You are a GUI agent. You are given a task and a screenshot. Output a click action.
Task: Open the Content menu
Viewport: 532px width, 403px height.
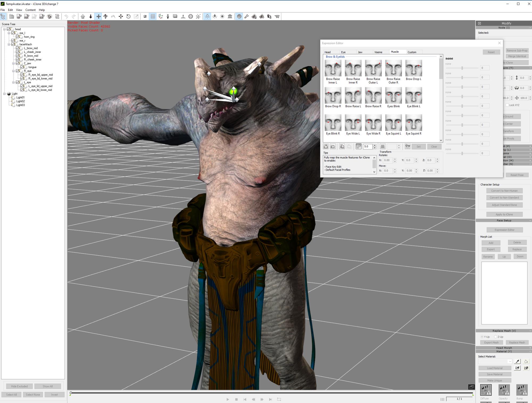point(30,10)
